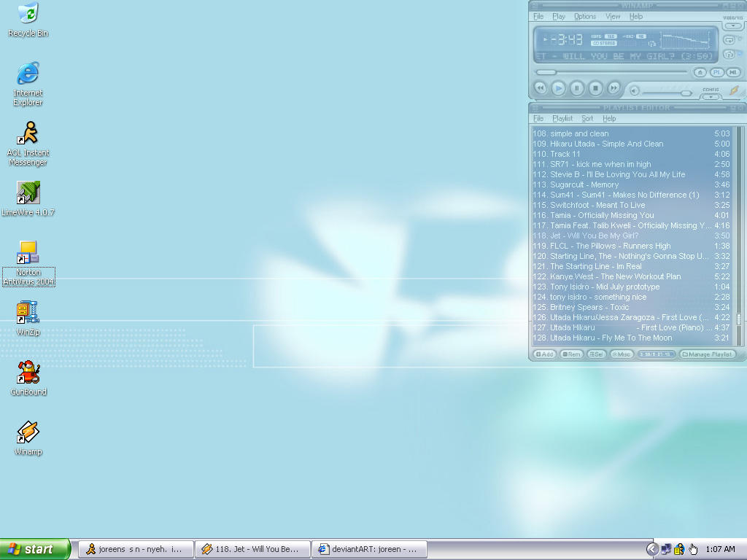Select playlist entry 108 simple and clean
Viewport: 747px width, 560px height.
coord(631,133)
